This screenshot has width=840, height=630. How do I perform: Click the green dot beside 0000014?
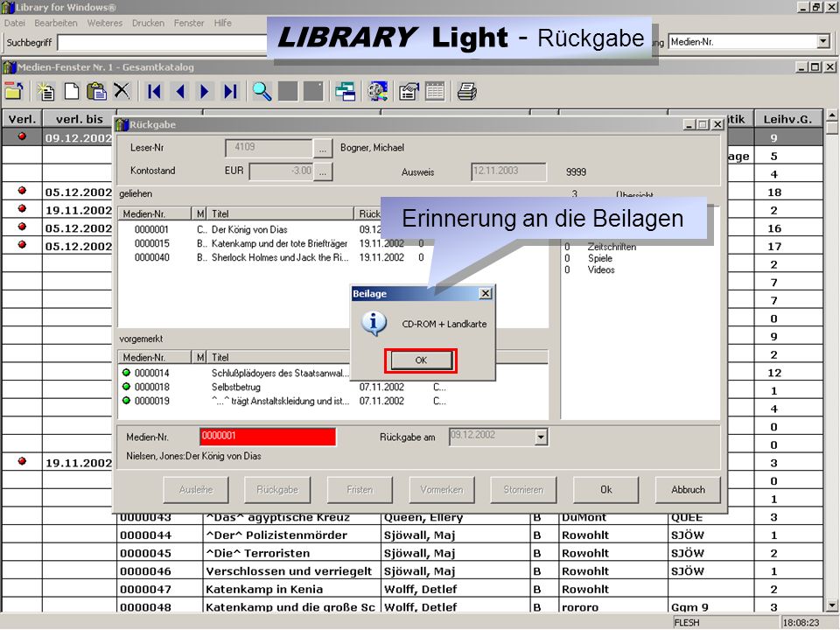[126, 373]
